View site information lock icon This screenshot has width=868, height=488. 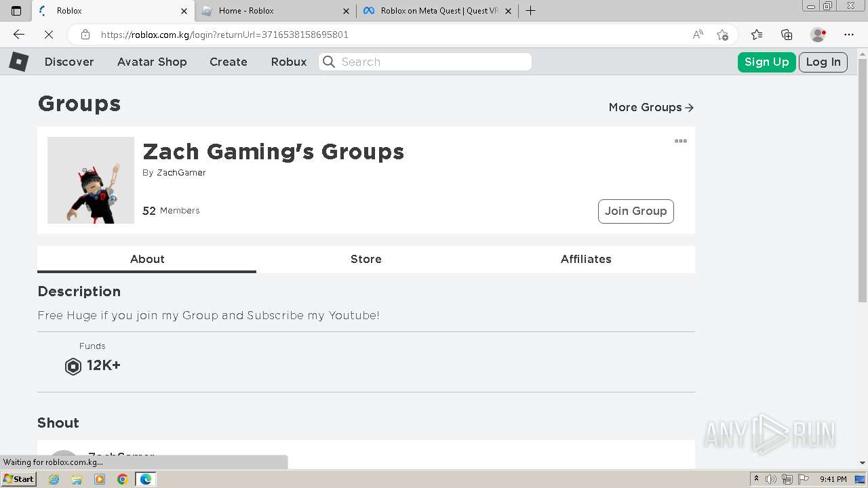coord(85,35)
